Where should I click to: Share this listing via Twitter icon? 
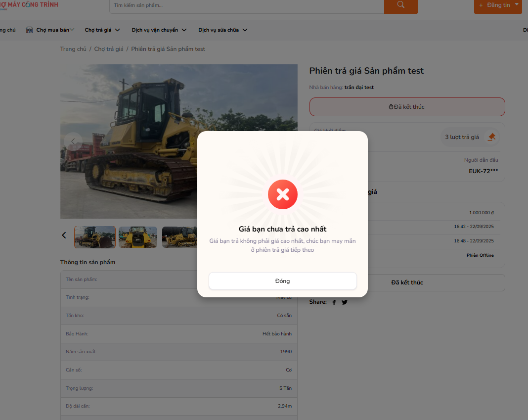(345, 302)
